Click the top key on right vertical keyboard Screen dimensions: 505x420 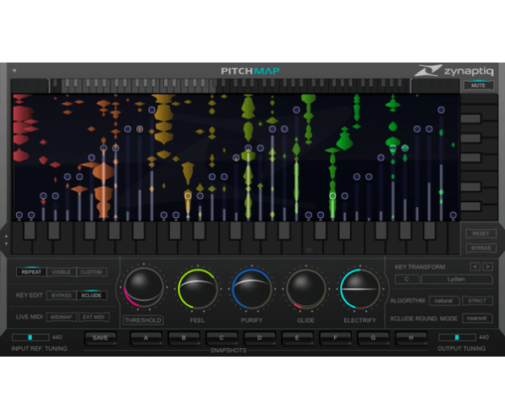[479, 99]
